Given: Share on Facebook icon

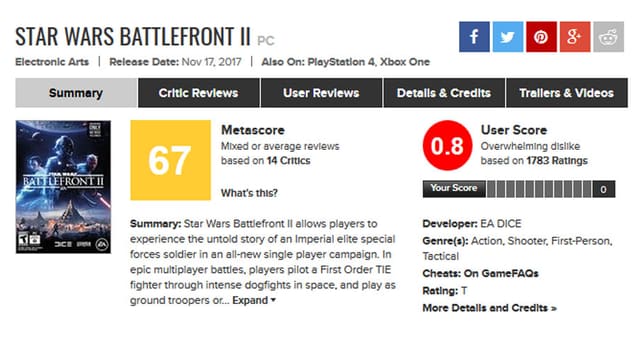Looking at the screenshot, I should click(x=474, y=37).
